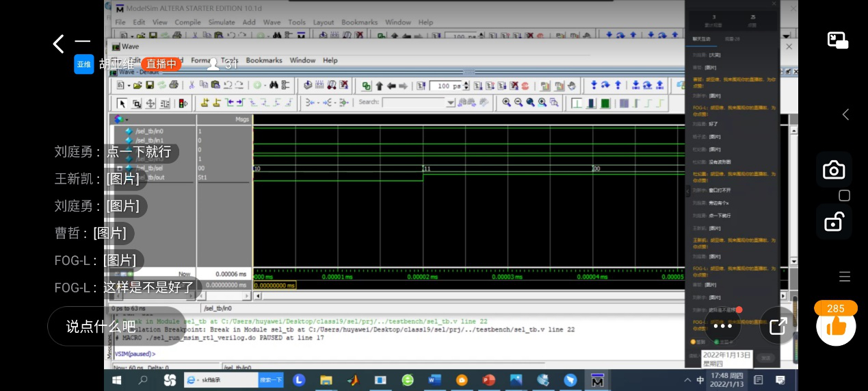Open the Search field dropdown arrow

point(450,103)
